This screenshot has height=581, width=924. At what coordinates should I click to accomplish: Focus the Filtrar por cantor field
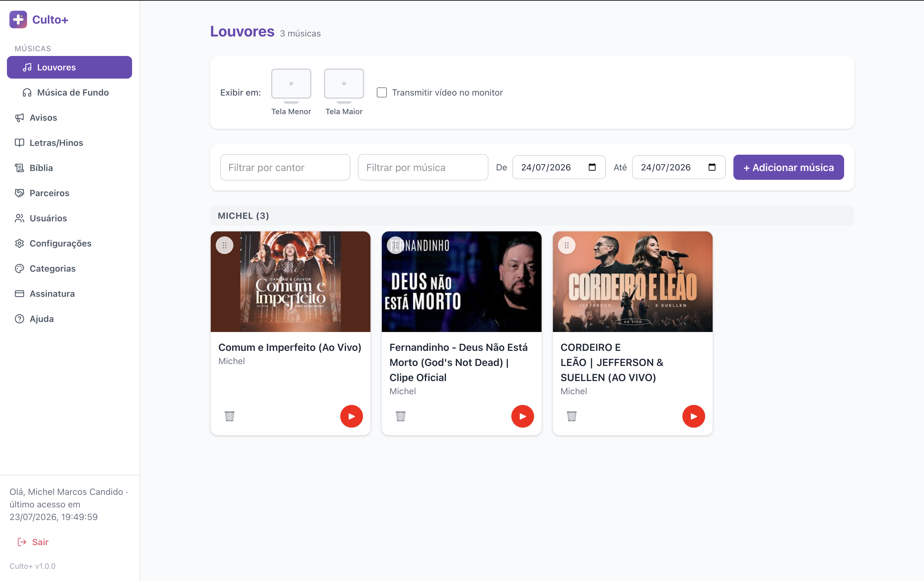point(285,167)
